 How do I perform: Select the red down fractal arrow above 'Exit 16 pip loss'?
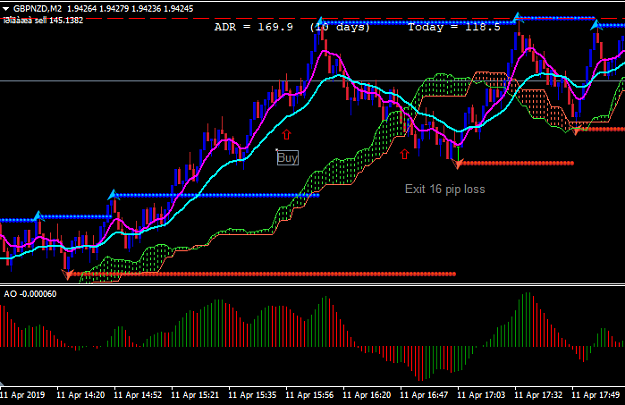(x=458, y=164)
